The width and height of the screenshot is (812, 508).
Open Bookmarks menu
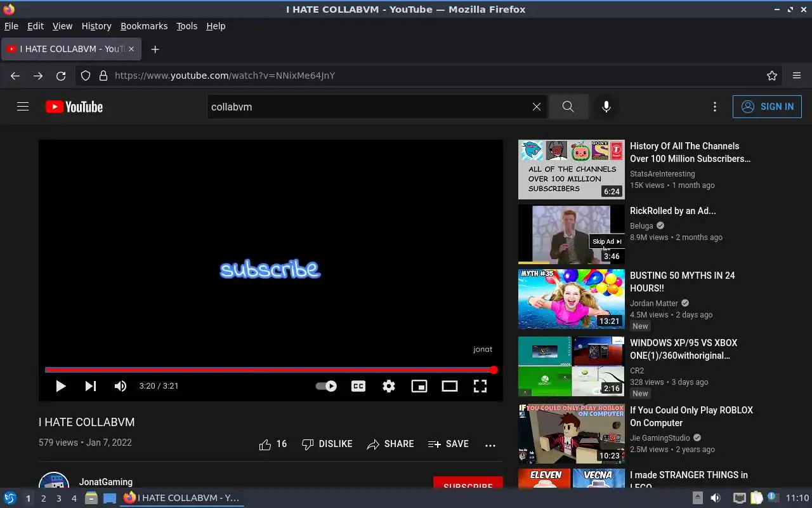pyautogui.click(x=144, y=26)
